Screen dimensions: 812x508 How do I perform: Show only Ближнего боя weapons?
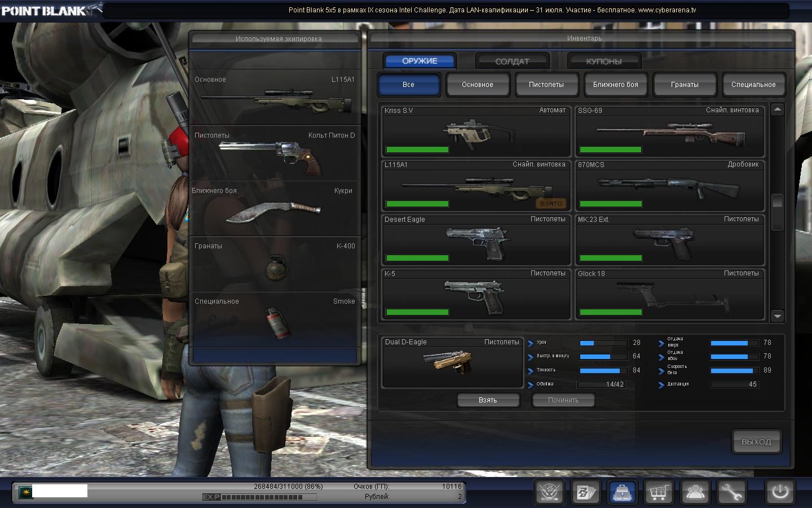[615, 85]
